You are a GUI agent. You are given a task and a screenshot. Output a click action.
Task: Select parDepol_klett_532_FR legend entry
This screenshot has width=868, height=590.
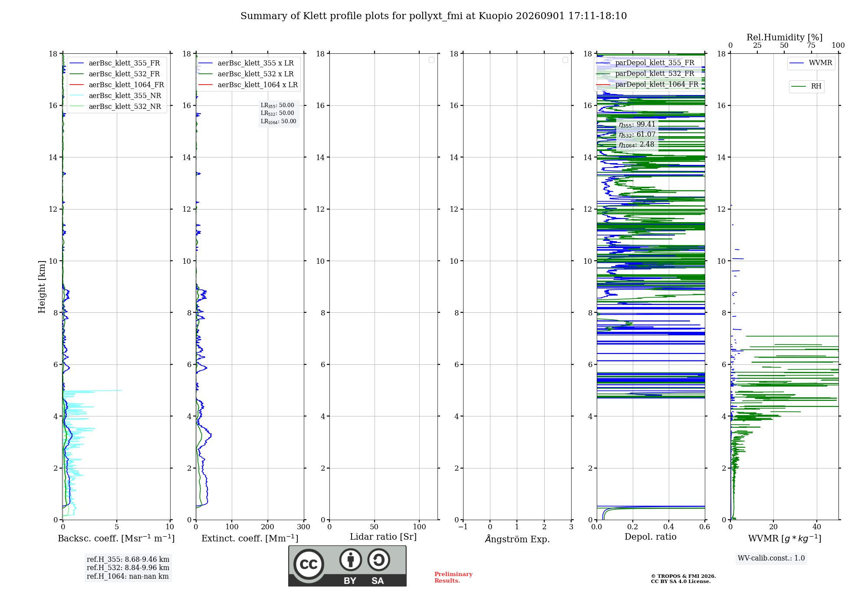coord(645,74)
